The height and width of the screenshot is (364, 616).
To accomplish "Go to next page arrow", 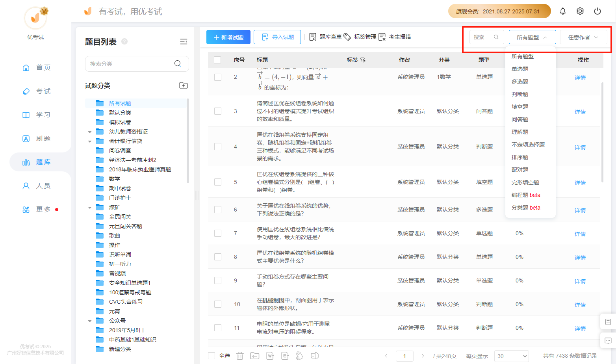I will 423,356.
